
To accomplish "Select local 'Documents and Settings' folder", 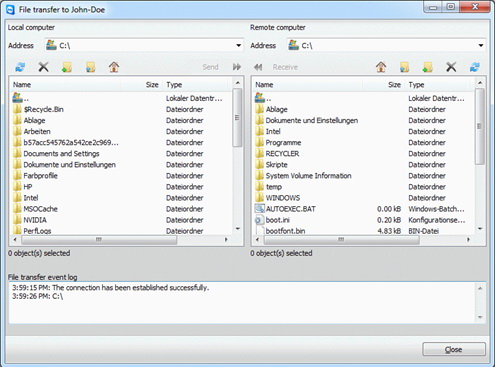I will 61,154.
